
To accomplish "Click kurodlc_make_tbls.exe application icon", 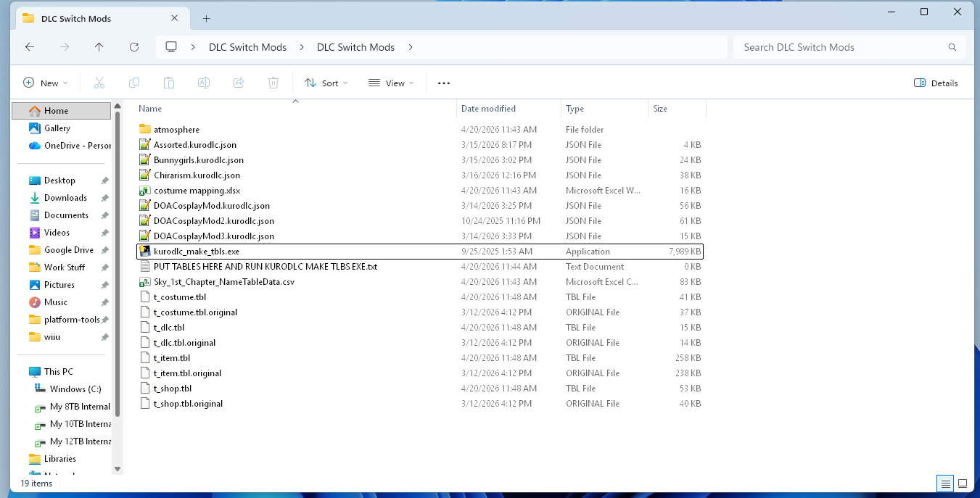I will pos(144,252).
